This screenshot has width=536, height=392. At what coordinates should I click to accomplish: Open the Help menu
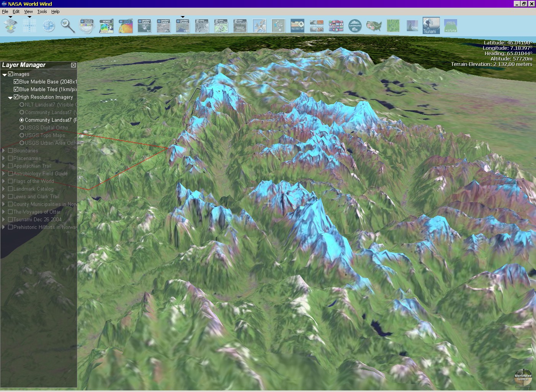pyautogui.click(x=56, y=11)
